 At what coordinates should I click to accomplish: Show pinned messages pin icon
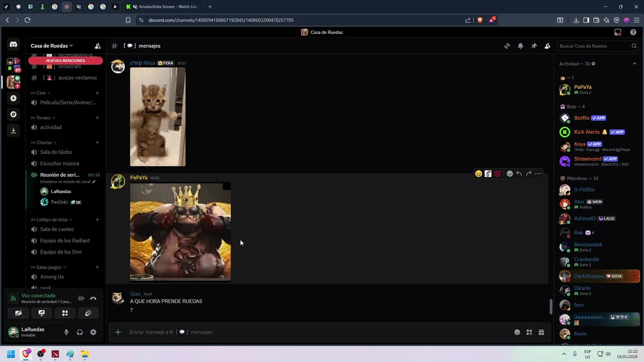(x=534, y=46)
